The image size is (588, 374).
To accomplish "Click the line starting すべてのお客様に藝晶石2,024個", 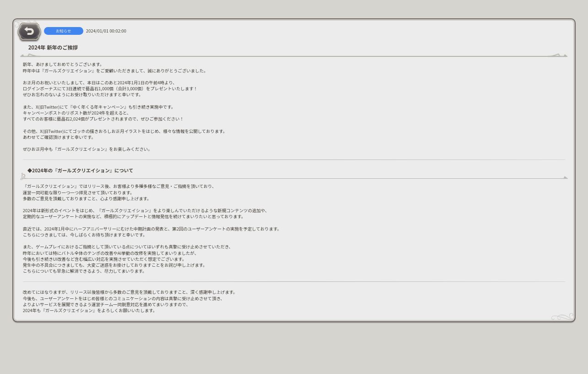I will tap(103, 119).
